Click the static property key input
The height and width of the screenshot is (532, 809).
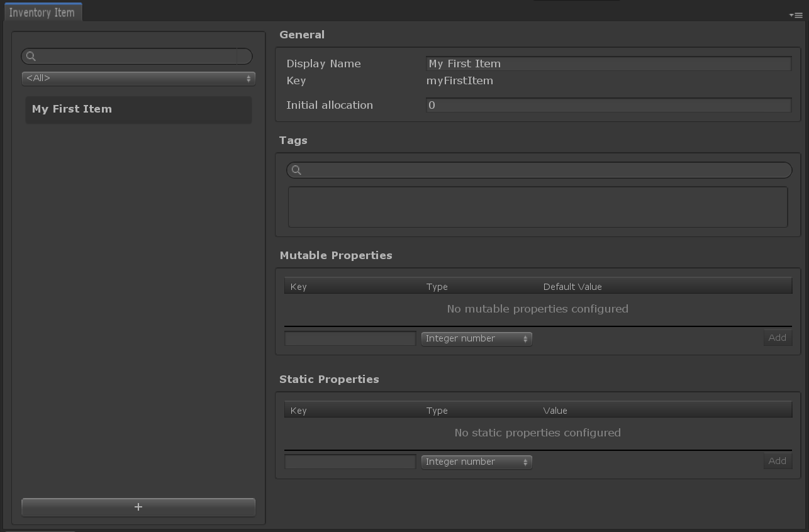(350, 462)
